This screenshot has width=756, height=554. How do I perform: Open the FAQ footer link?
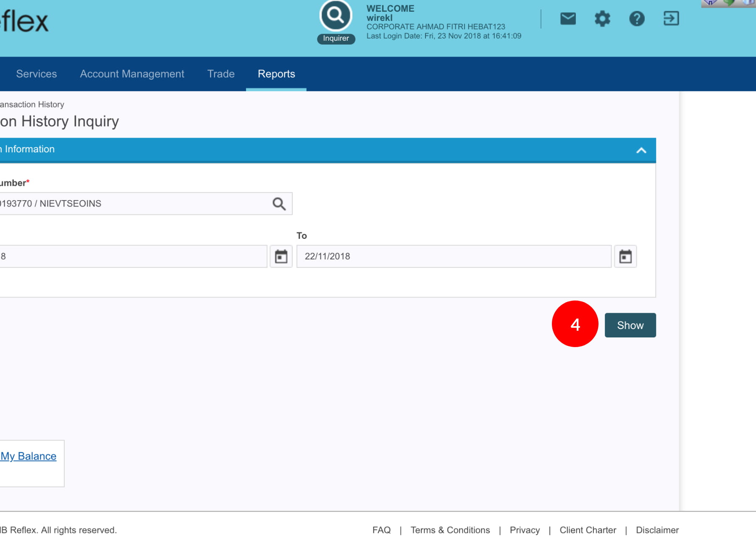pos(381,530)
